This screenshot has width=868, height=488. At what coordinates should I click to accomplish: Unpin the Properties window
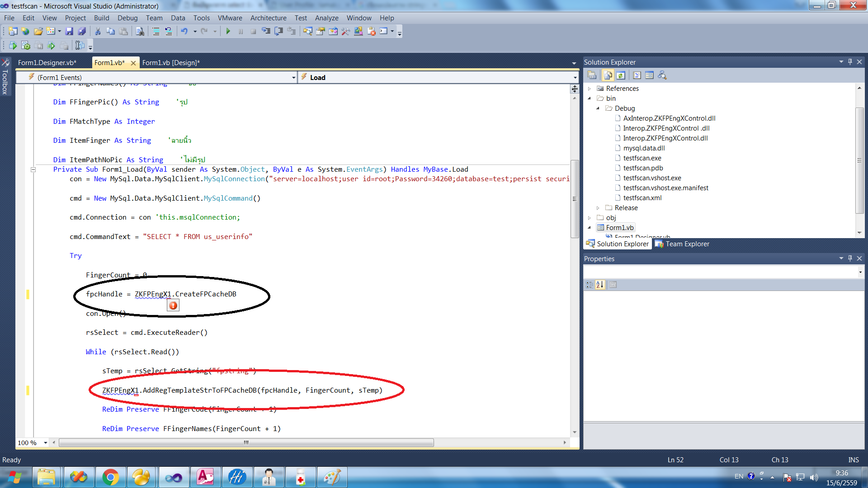(850, 258)
